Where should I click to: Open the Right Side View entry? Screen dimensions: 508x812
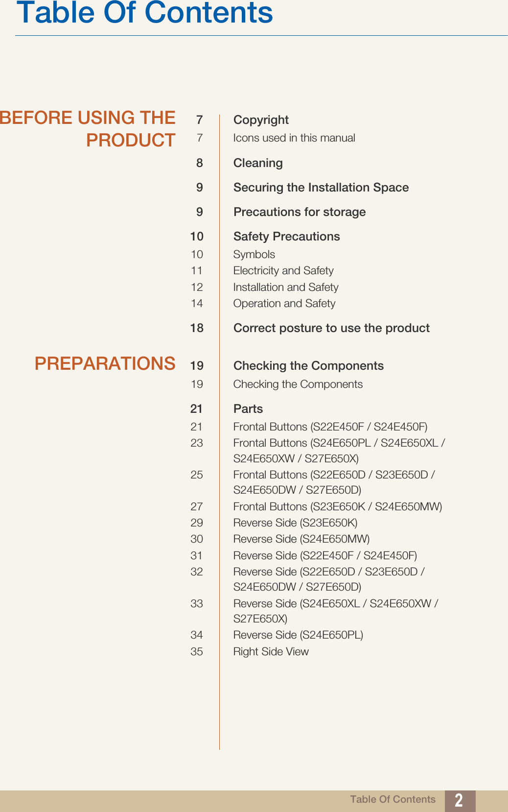271,652
